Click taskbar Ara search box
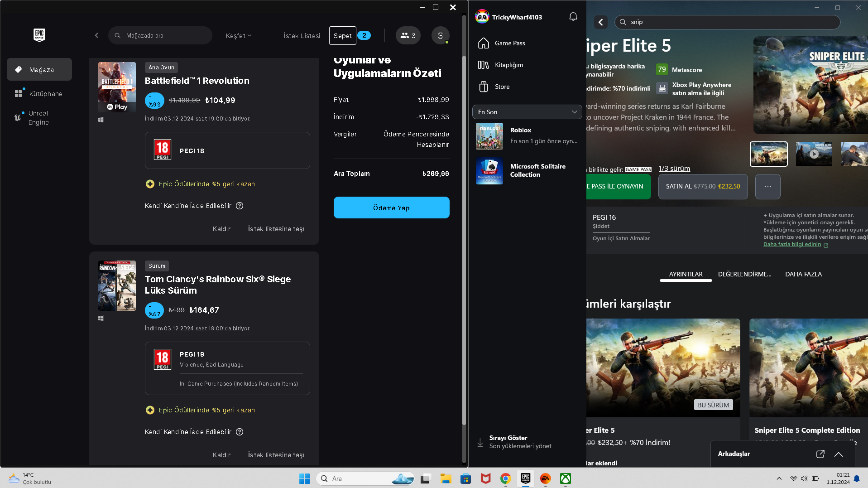Viewport: 868px width, 488px height. pos(365,478)
